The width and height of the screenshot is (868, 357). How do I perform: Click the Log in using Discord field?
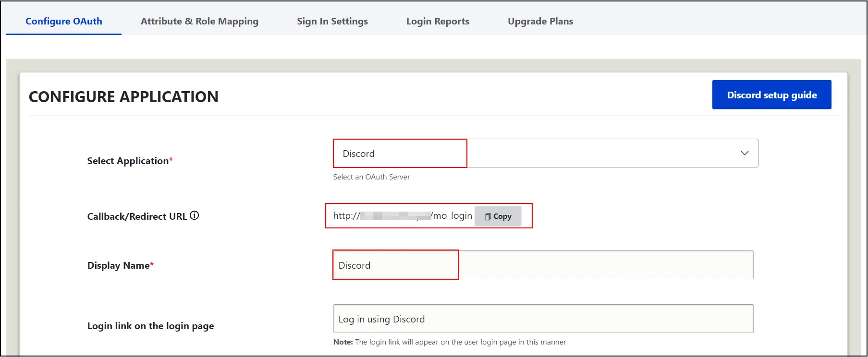pyautogui.click(x=543, y=319)
